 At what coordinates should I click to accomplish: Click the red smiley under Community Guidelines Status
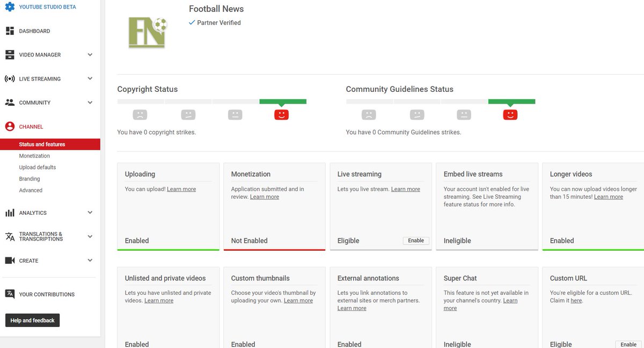click(x=510, y=114)
